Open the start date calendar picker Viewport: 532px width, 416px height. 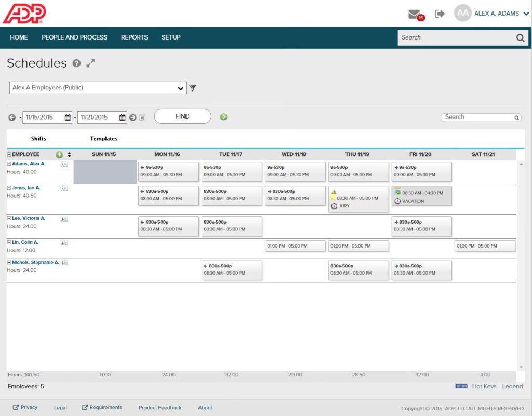68,118
